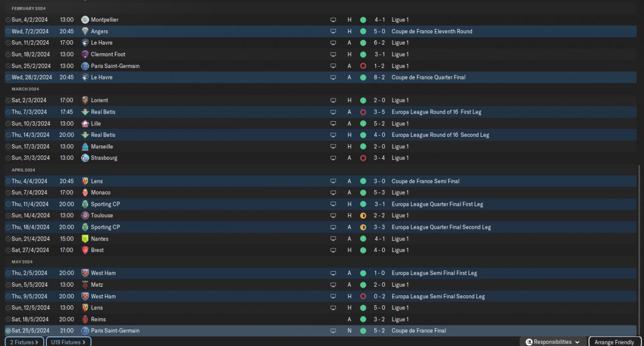Viewport: 644px width, 346px height.
Task: Click the Real Betis badge on 7/3/2024
Action: coord(85,112)
